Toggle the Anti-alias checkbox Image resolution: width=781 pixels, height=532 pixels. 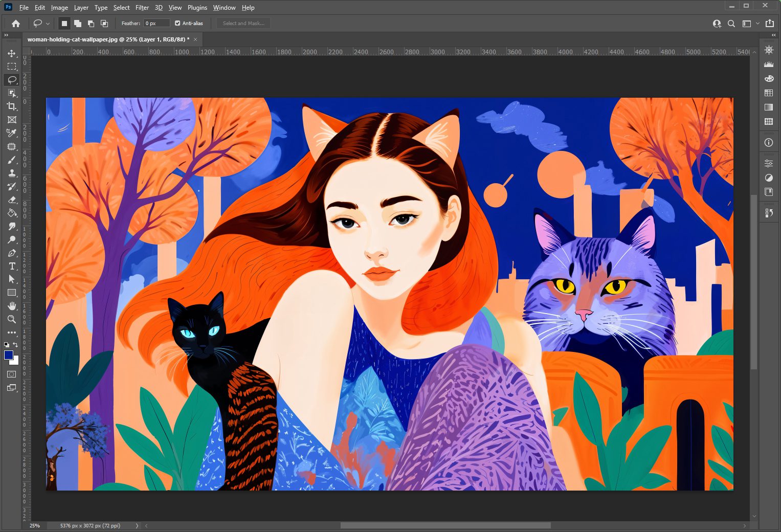click(x=177, y=23)
